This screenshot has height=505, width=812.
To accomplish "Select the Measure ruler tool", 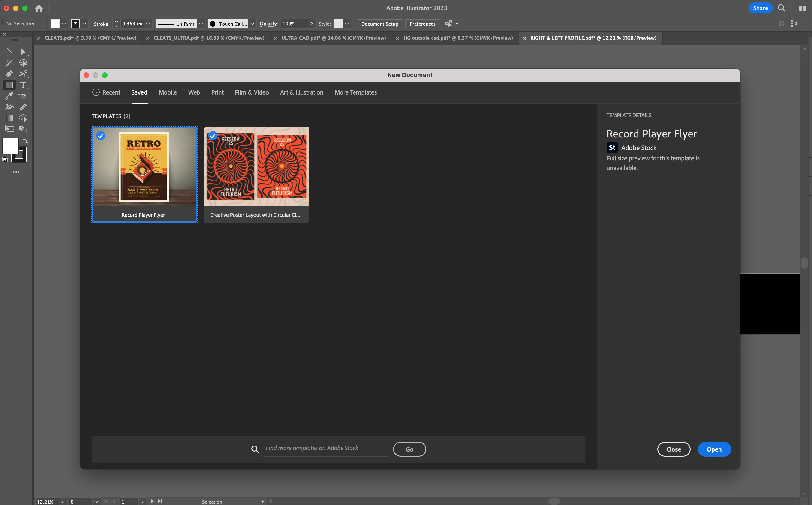I will tap(23, 107).
